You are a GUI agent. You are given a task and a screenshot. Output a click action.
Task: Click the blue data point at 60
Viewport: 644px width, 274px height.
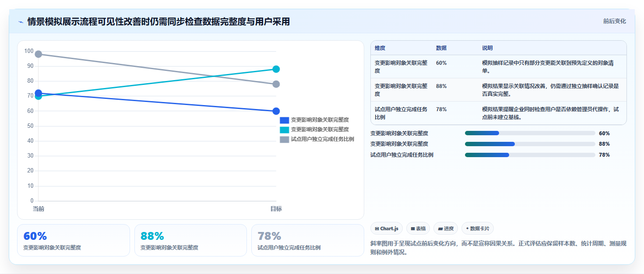[x=276, y=111]
